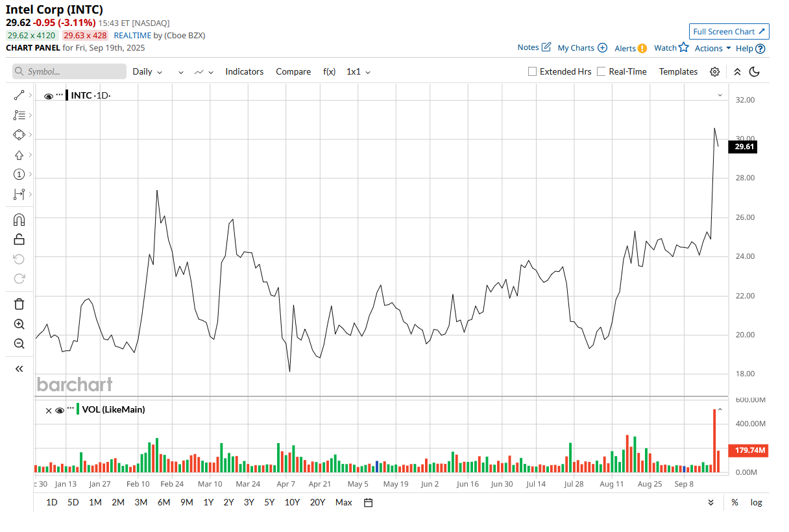789x532 pixels.
Task: Click the unlock drawings padlock icon
Action: (x=19, y=239)
